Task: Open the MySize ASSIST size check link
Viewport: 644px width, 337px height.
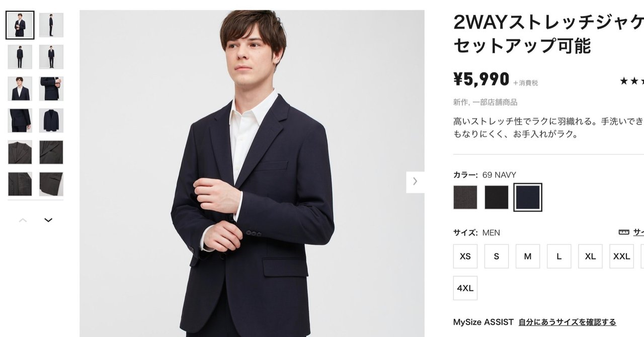Action: pyautogui.click(x=567, y=322)
